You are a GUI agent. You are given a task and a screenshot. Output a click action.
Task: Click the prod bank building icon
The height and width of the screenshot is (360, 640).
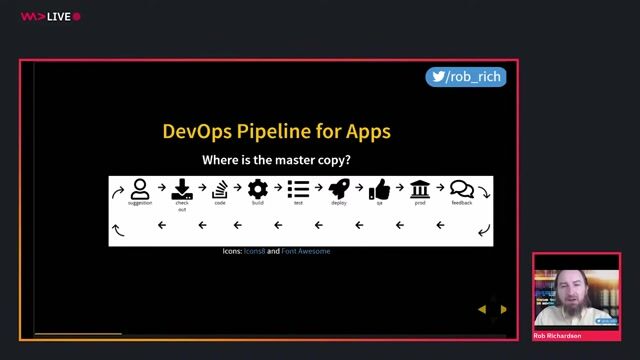tap(420, 189)
